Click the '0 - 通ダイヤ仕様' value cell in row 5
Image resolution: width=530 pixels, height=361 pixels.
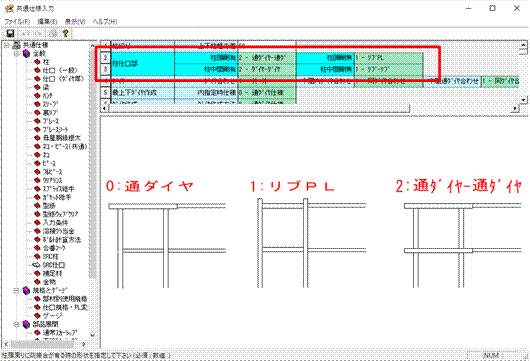267,93
